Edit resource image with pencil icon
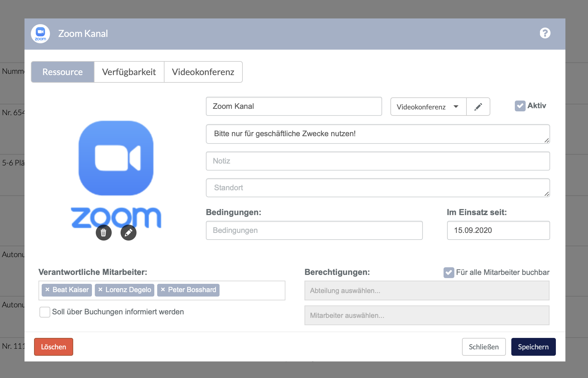588x378 pixels. point(129,233)
